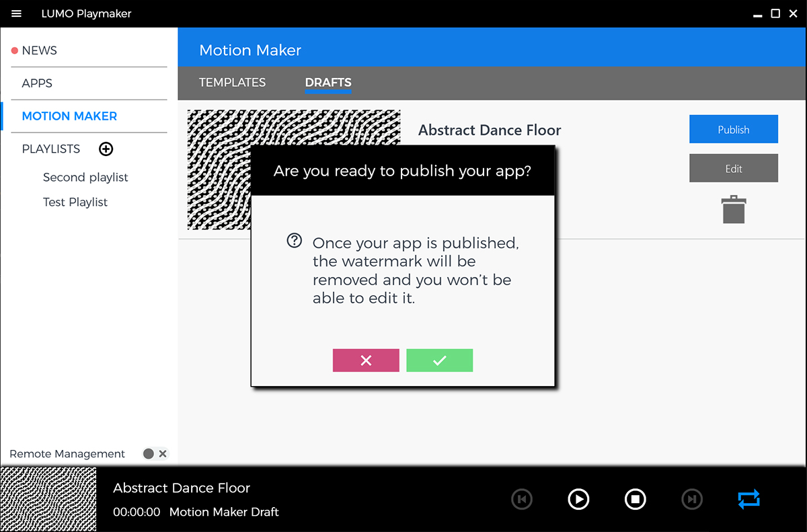Stop playback
807x532 pixels.
[636, 499]
